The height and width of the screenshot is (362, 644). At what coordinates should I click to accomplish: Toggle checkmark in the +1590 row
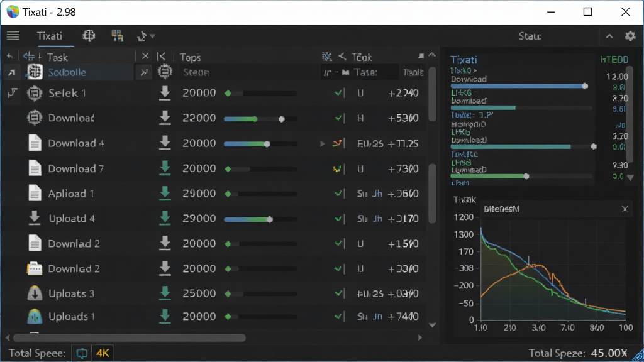[339, 244]
